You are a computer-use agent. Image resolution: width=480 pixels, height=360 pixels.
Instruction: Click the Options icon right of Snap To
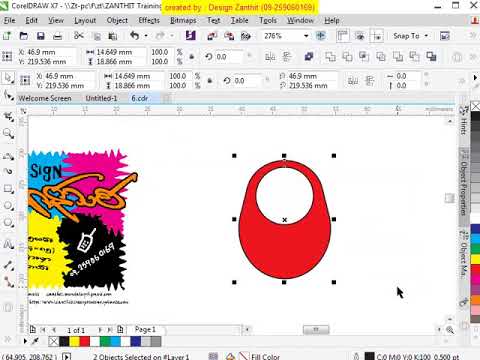click(x=445, y=36)
